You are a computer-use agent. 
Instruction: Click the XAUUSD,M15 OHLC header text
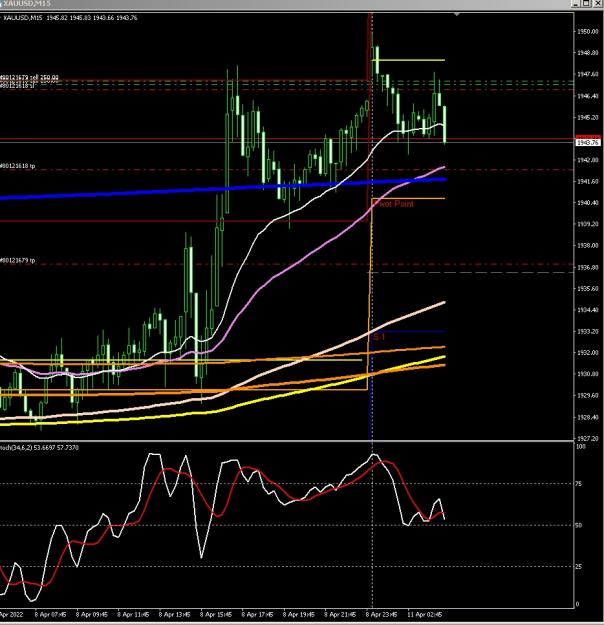(x=70, y=18)
